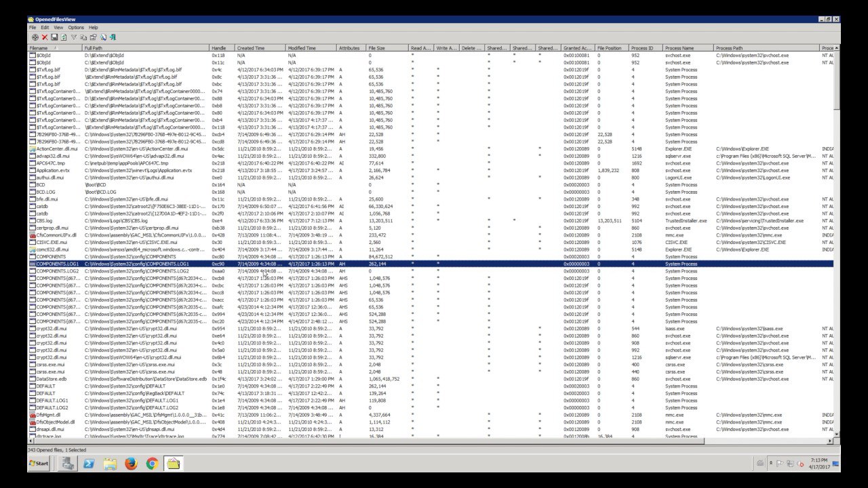The height and width of the screenshot is (488, 868).
Task: Open Firefox from the taskbar
Action: click(x=132, y=464)
